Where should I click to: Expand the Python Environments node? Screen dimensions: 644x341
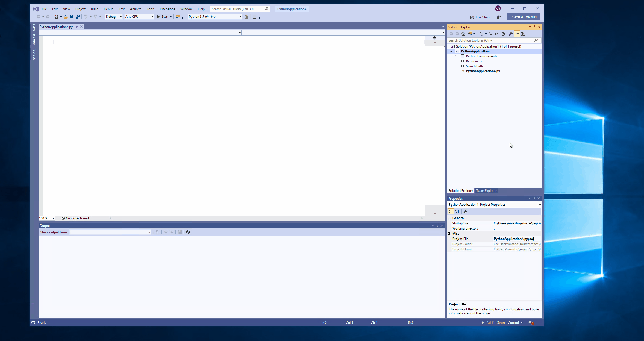(x=456, y=56)
